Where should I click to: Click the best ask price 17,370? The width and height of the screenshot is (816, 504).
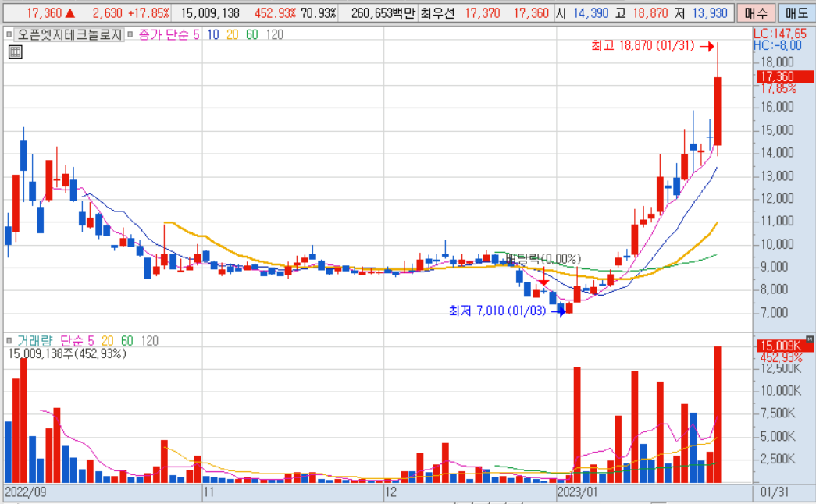[482, 13]
